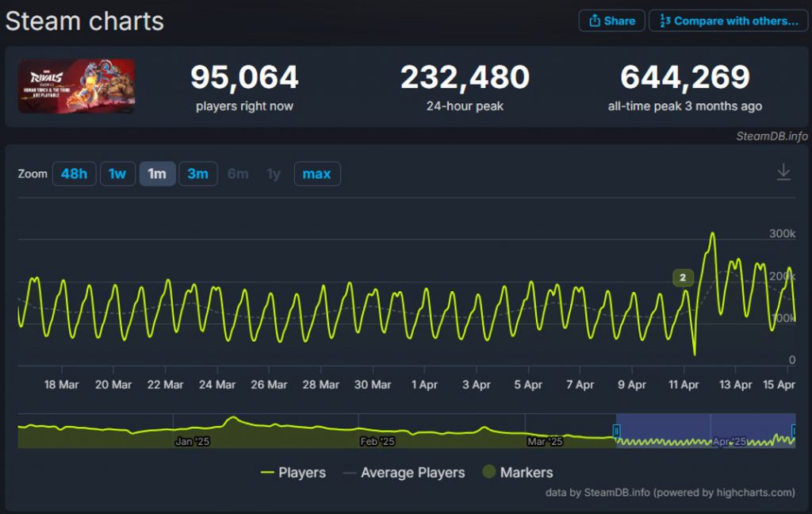Choose the 1y zoom option
Image resolution: width=812 pixels, height=514 pixels.
274,174
